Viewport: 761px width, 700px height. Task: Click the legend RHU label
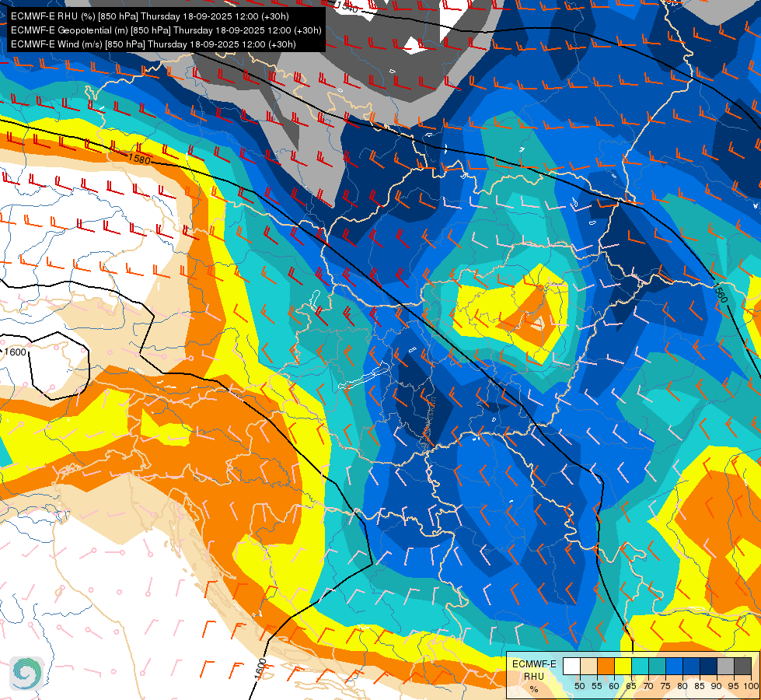[x=534, y=676]
